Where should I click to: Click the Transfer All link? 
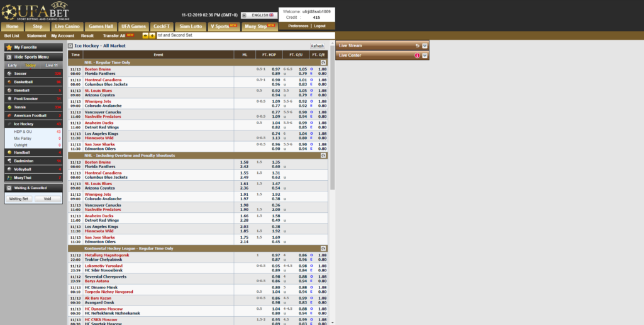tap(114, 36)
